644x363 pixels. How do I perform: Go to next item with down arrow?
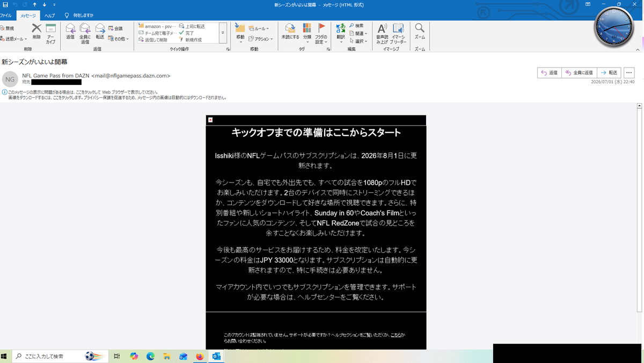tap(44, 5)
